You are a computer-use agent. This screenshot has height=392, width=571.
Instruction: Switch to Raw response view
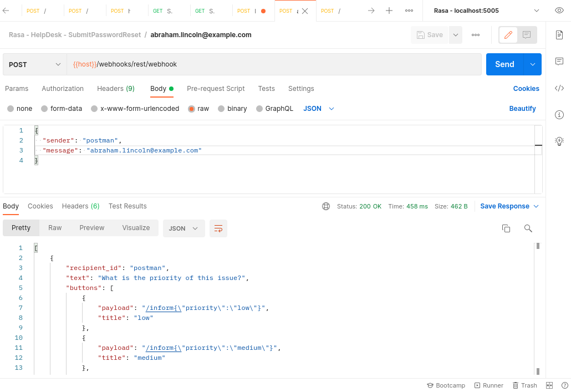point(55,228)
